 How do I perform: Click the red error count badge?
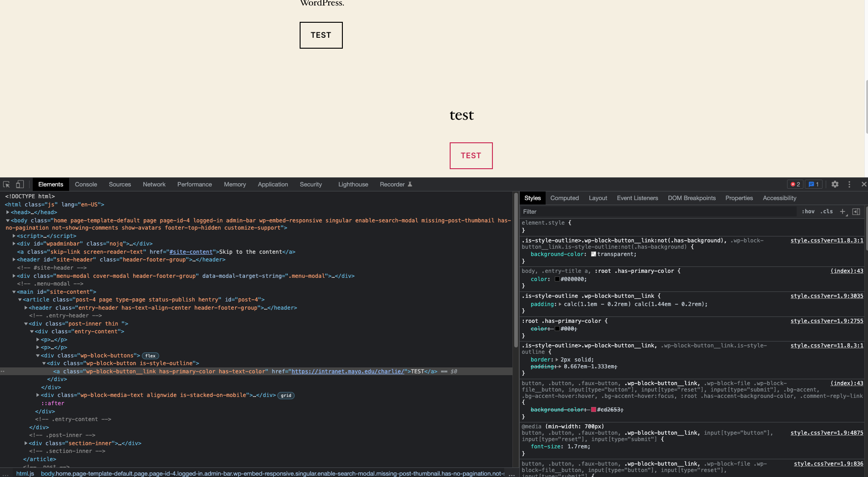pyautogui.click(x=795, y=184)
